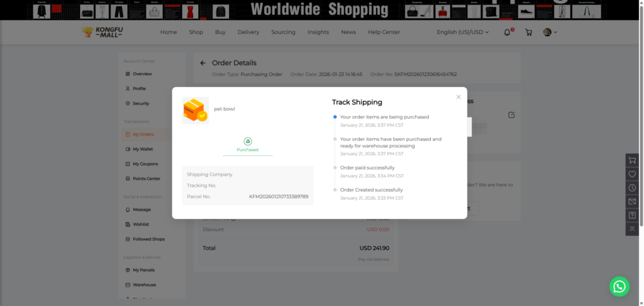
Task: Click the back arrow beside Order Details
Action: [203, 63]
